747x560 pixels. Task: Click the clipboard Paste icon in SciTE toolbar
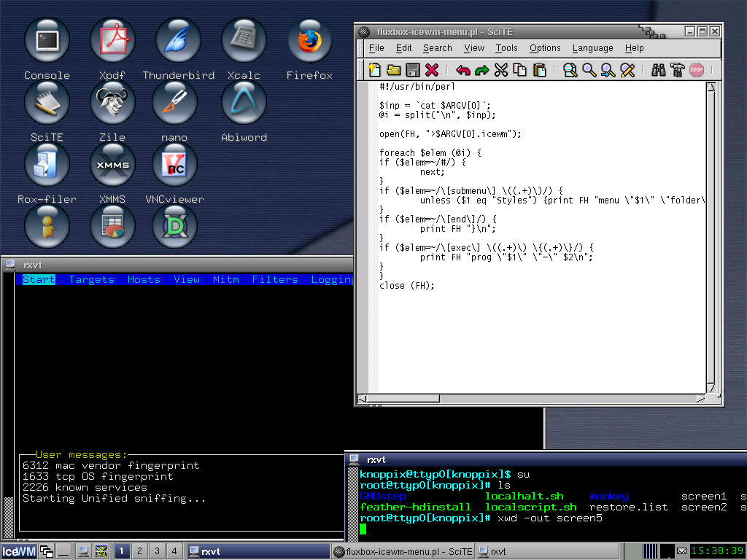click(539, 70)
